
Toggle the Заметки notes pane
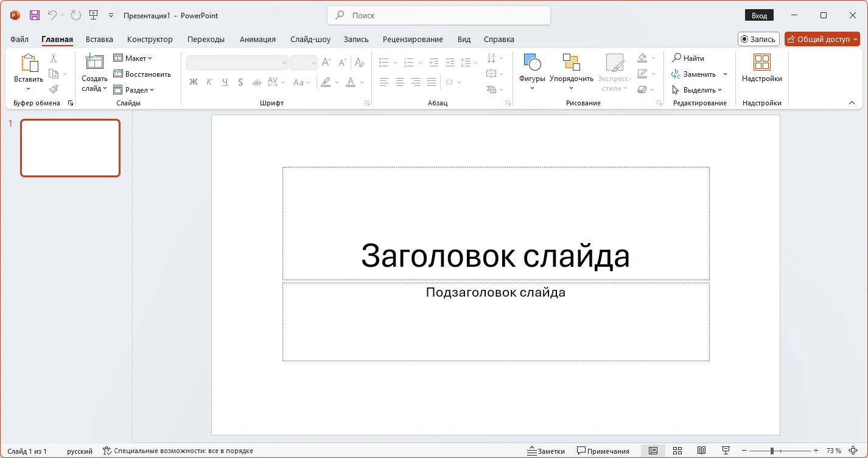(546, 451)
